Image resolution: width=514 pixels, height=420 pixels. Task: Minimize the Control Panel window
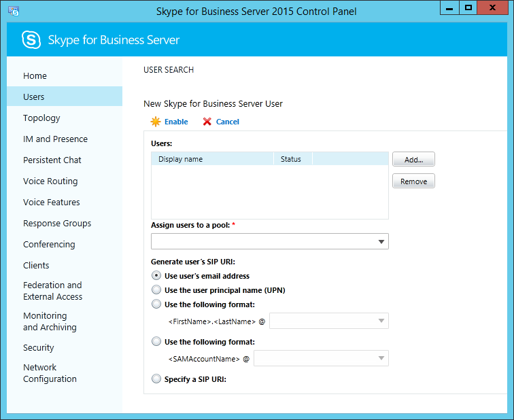coord(449,7)
